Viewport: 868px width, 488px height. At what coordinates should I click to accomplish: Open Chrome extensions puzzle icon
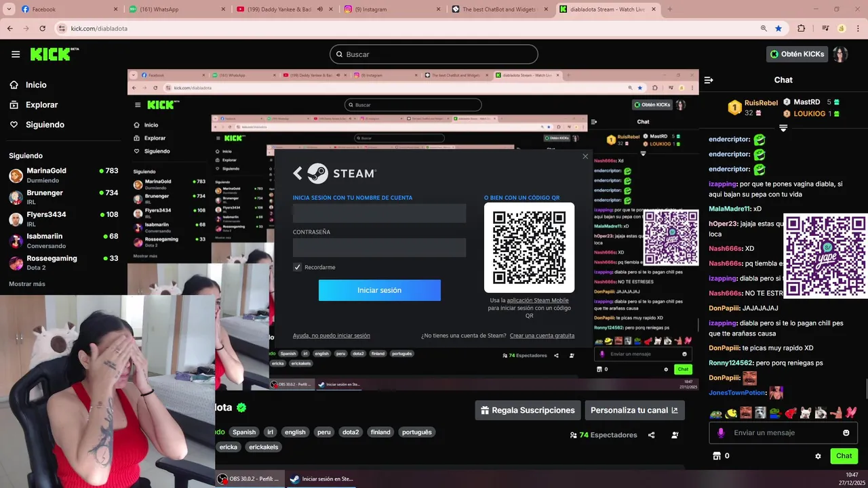point(801,28)
